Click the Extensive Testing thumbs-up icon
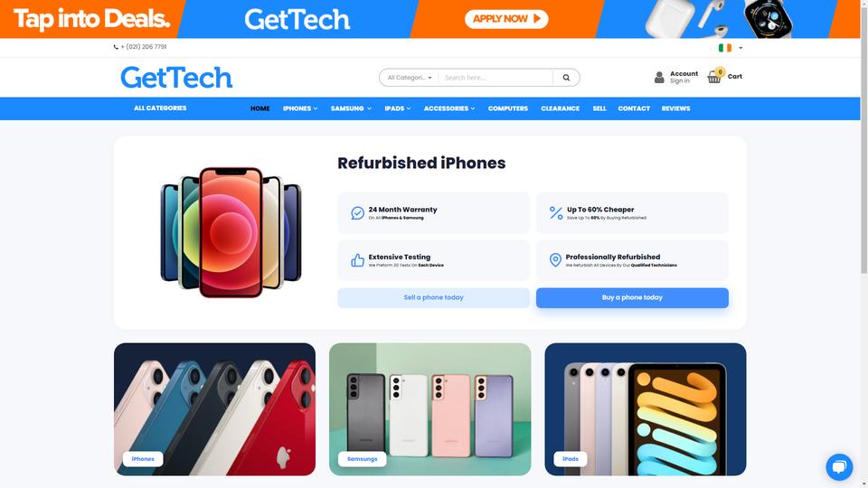 point(358,260)
